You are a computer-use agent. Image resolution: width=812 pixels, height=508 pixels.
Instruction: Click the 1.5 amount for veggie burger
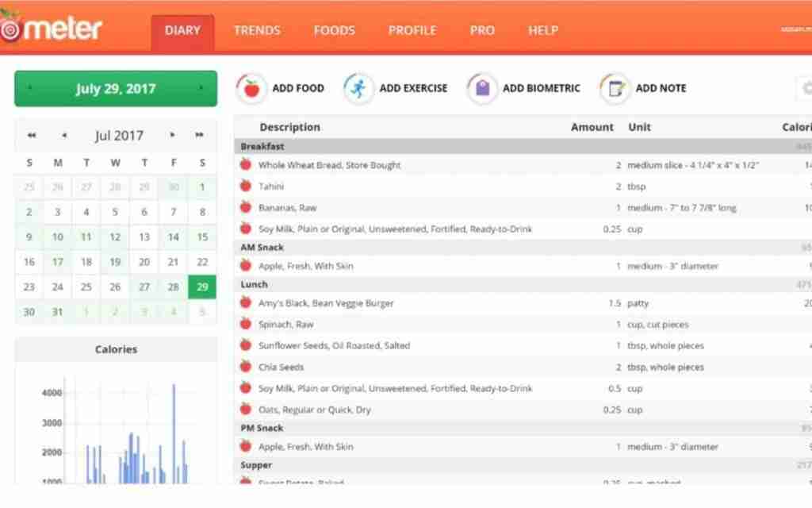coord(615,303)
